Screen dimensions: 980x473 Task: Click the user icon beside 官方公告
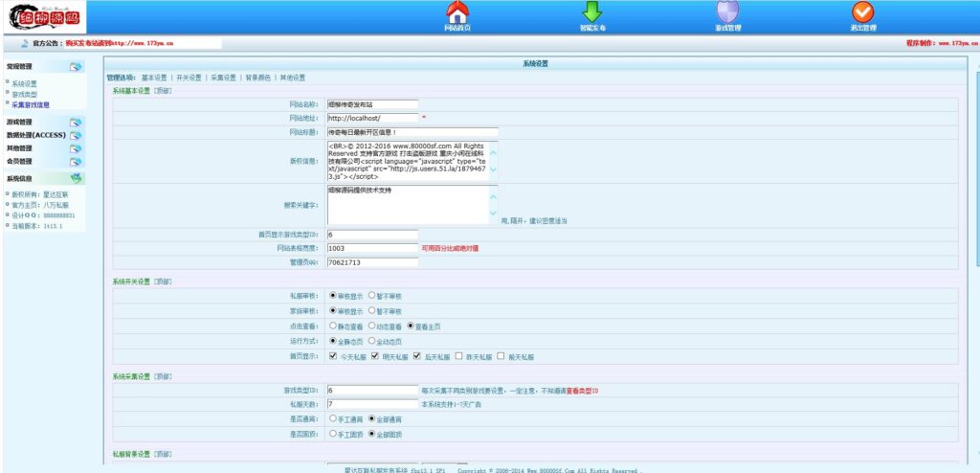(24, 43)
